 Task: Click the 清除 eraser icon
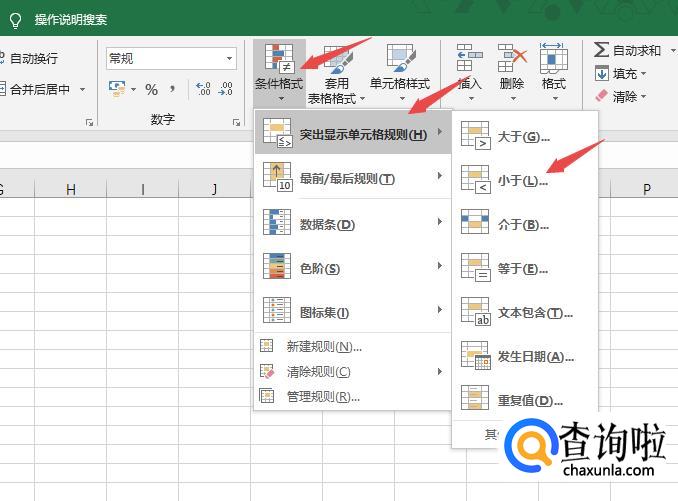601,96
